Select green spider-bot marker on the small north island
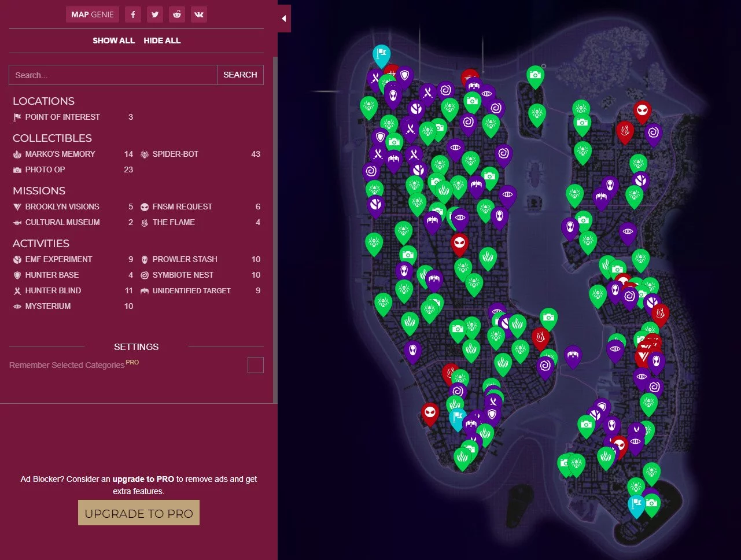This screenshot has height=560, width=741. click(537, 115)
